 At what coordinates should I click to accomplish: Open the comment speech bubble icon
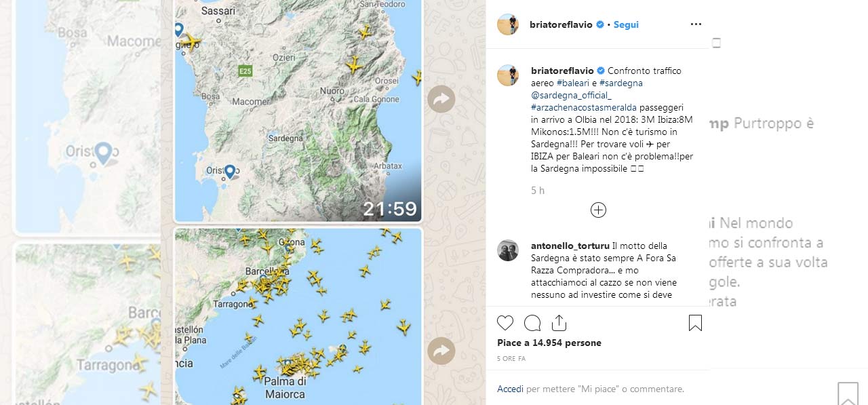[x=532, y=323]
